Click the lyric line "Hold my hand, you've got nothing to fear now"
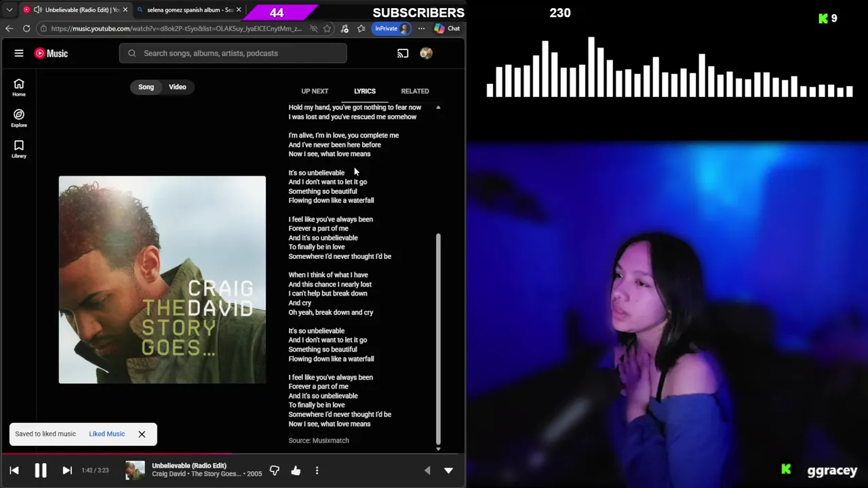868x488 pixels. [x=355, y=107]
